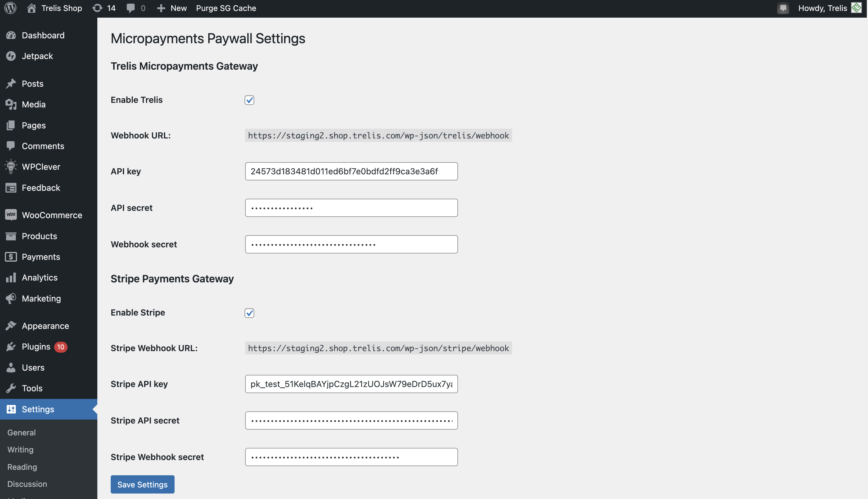Click the Trelis webhook URL text

click(379, 135)
